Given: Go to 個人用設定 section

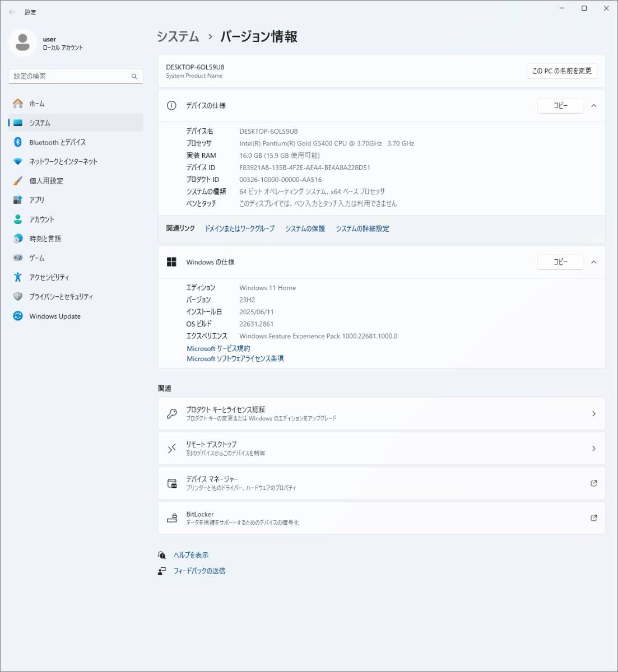Looking at the screenshot, I should click(76, 181).
